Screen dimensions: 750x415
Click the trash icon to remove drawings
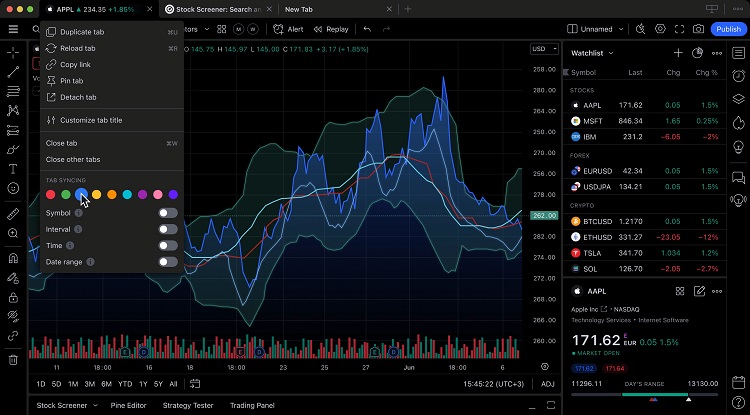pos(13,359)
